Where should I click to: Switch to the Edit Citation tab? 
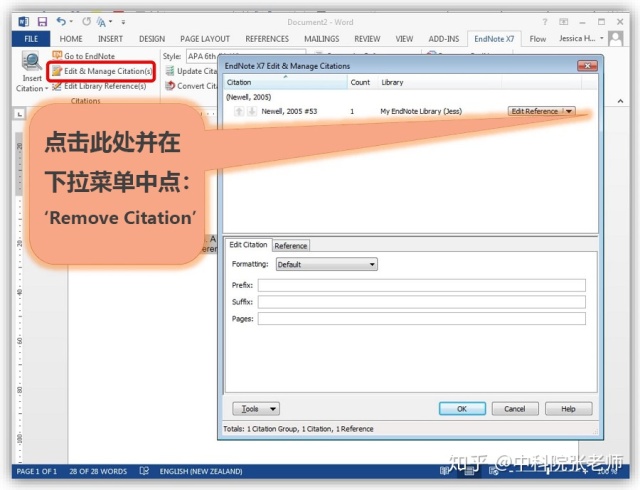(x=248, y=245)
